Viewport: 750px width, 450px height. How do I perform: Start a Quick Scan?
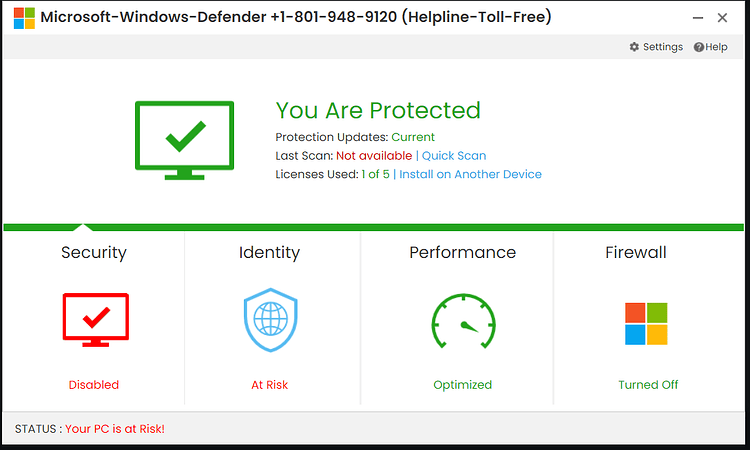pyautogui.click(x=453, y=156)
